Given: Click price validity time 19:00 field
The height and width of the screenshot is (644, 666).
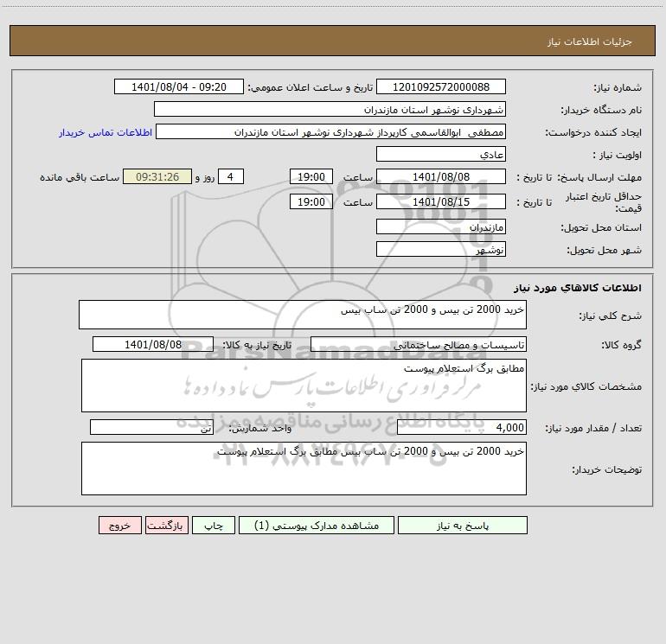Looking at the screenshot, I should pos(311,201).
